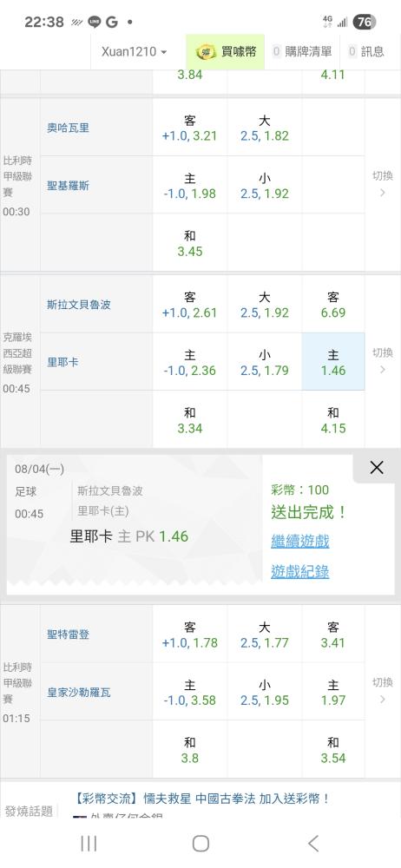
Task: Open the 買噱幣 tab
Action: click(x=226, y=52)
